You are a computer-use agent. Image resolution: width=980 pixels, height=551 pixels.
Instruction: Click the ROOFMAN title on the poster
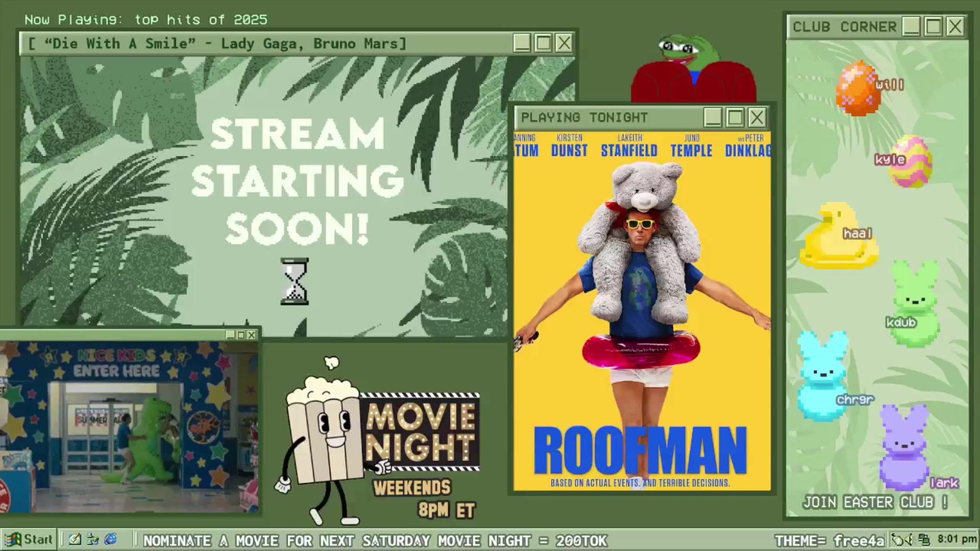coord(641,451)
